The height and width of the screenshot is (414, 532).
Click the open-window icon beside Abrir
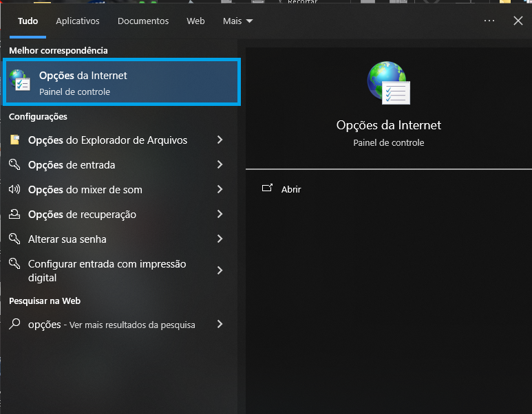(267, 188)
